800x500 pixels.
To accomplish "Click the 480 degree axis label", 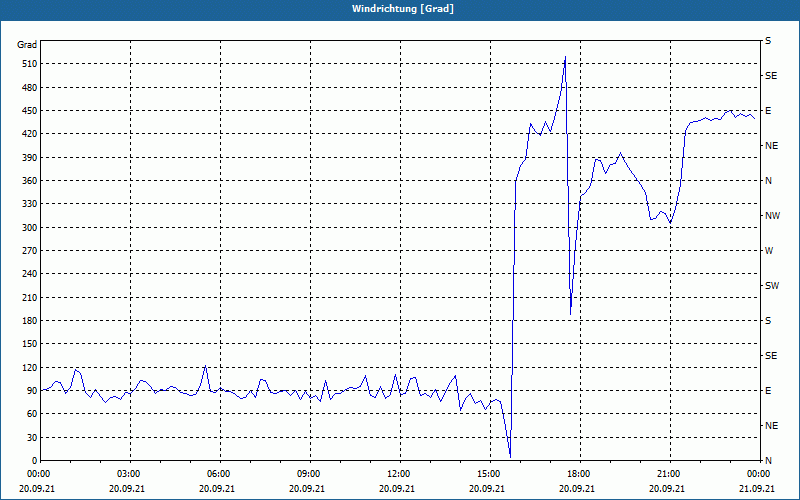I will [29, 88].
